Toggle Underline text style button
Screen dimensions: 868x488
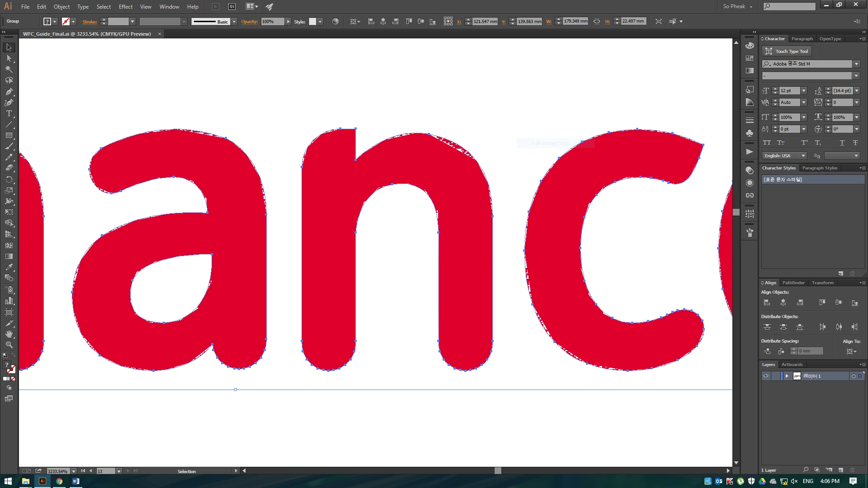[x=842, y=143]
